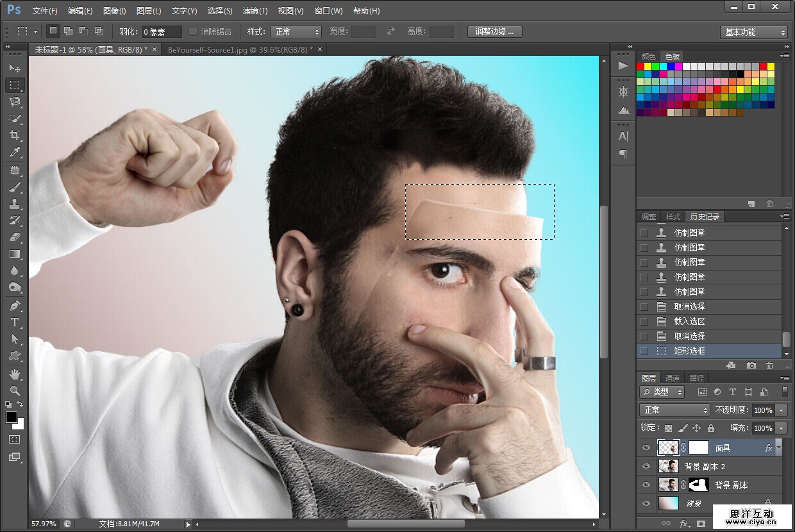Select the 载入选区 history state
Image resolution: width=795 pixels, height=532 pixels.
tap(689, 321)
